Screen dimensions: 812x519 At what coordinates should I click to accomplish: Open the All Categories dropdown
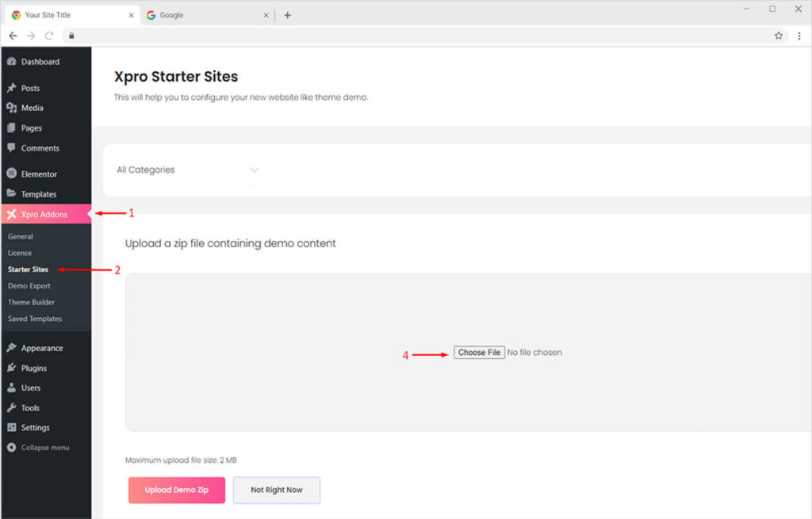click(x=187, y=170)
